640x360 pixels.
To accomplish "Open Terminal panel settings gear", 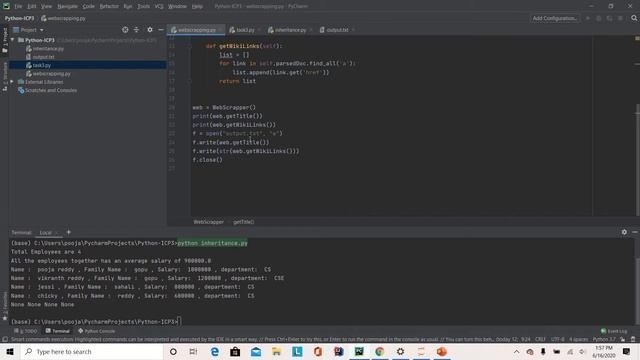I will [624, 232].
